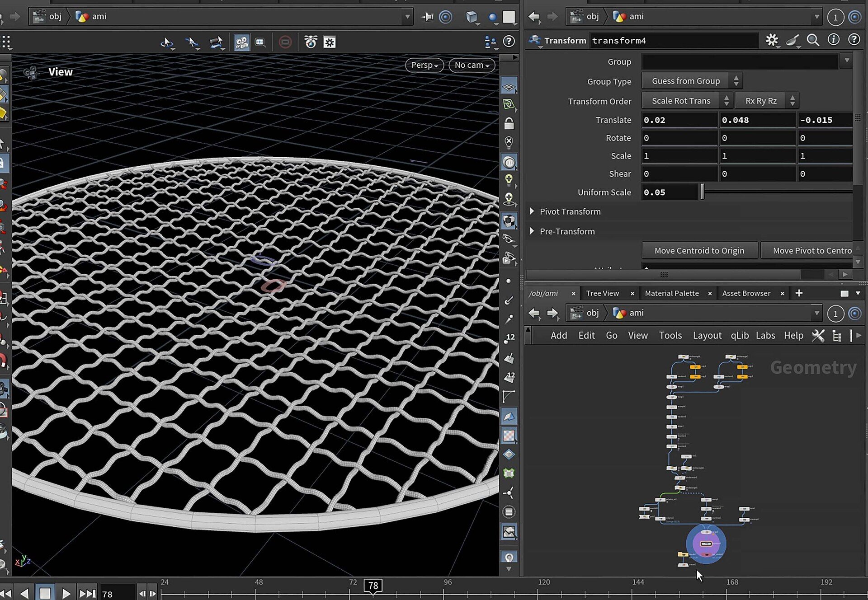This screenshot has height=600, width=868.
Task: Click the gear icon in Transform parameters
Action: pos(772,40)
